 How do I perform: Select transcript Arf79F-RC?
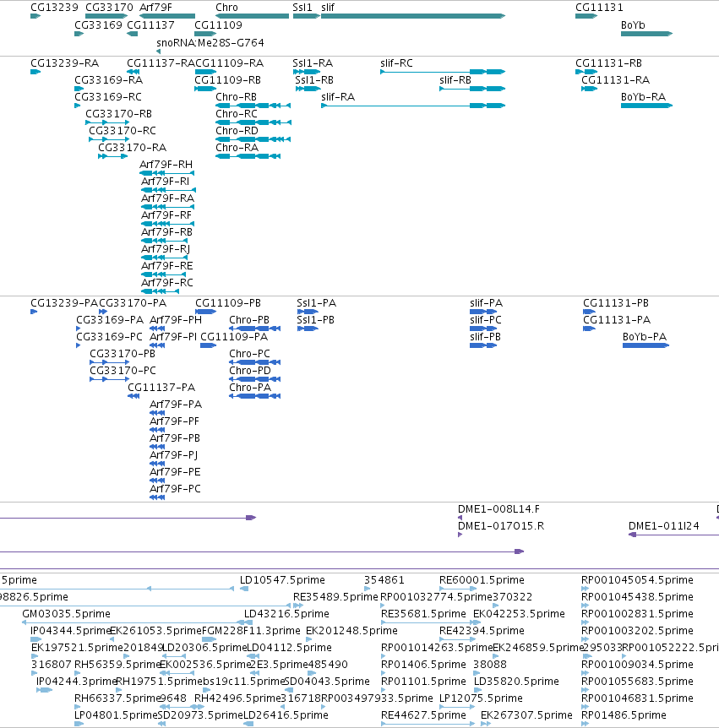point(161,291)
